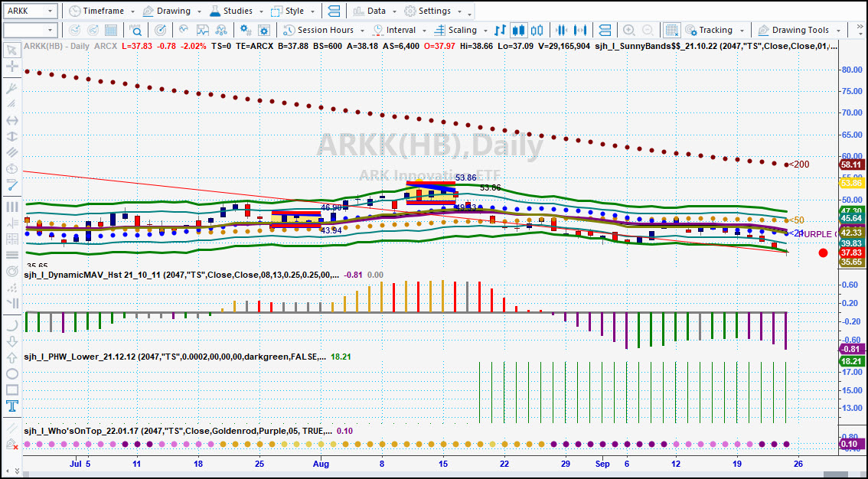868x479 pixels.
Task: Switch to hollow candlestick chart style
Action: tap(537, 30)
